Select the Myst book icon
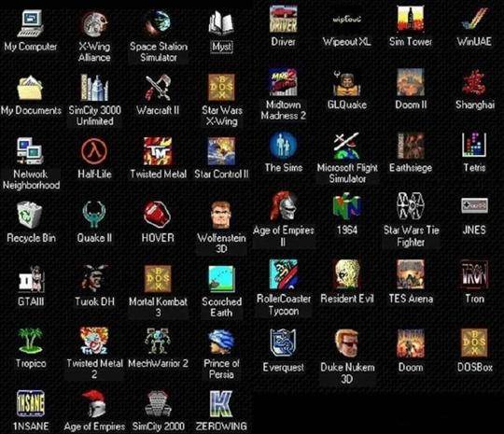The height and width of the screenshot is (434, 504). pos(221,23)
